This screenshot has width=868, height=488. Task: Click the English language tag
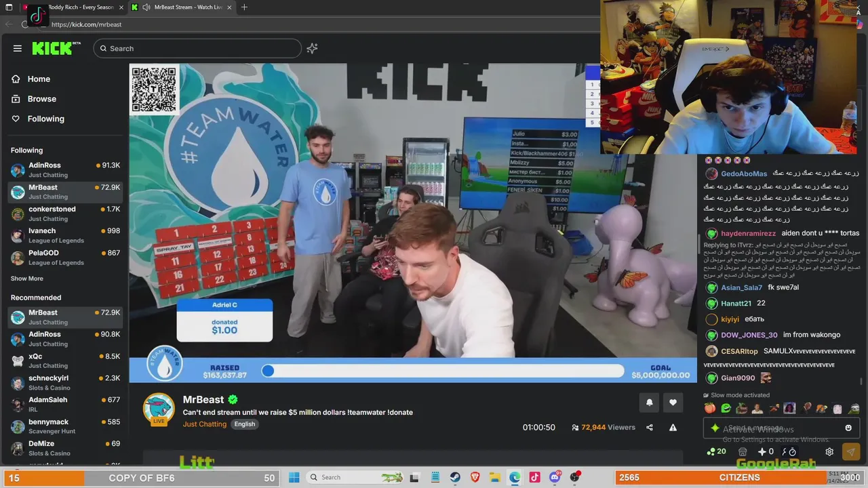245,424
